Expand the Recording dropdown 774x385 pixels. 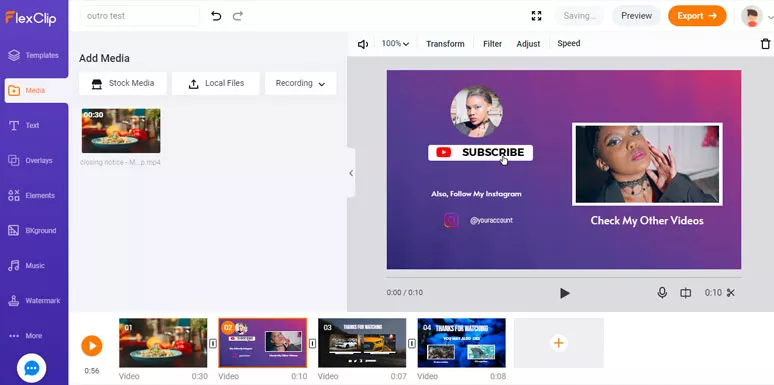coord(301,83)
